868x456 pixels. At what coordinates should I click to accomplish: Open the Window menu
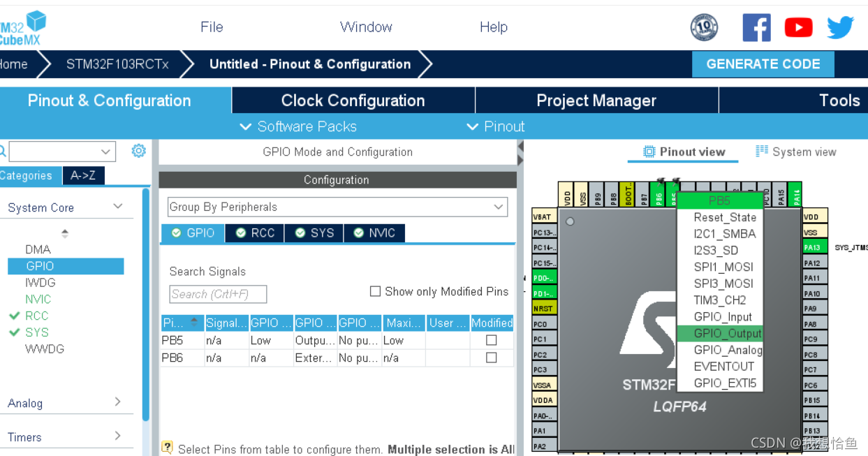click(366, 27)
